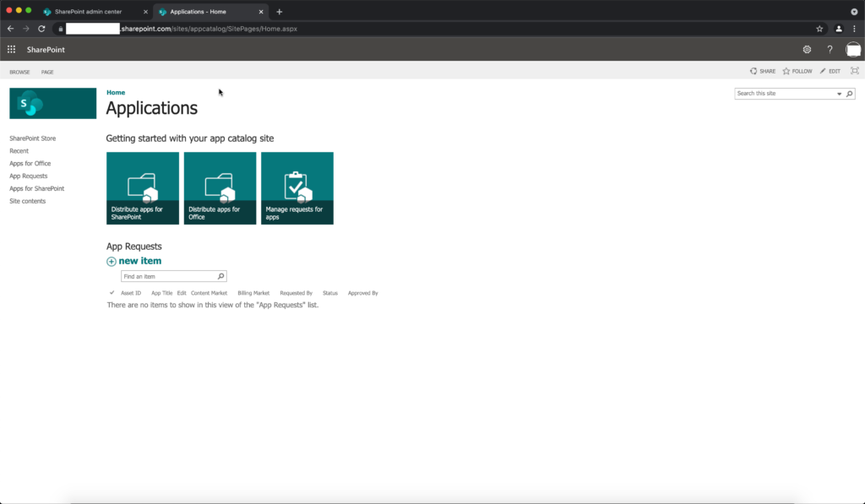
Task: Sort by the Requested By column header
Action: [296, 293]
